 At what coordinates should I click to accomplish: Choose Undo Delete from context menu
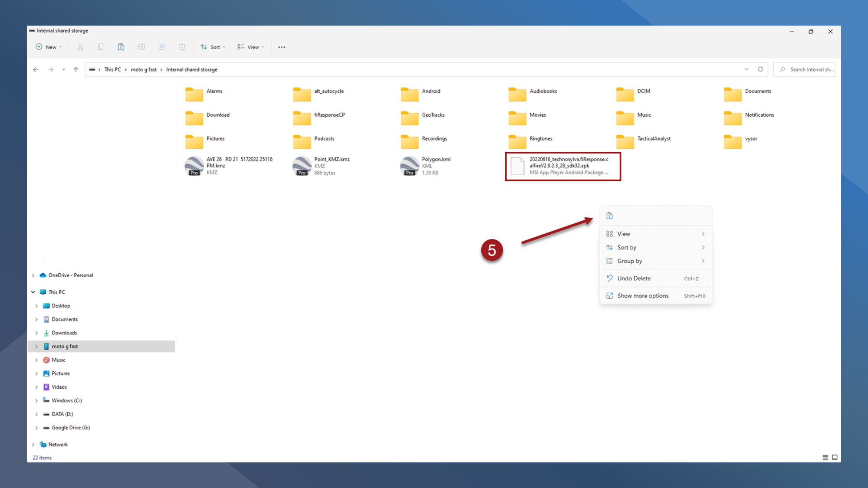point(634,278)
